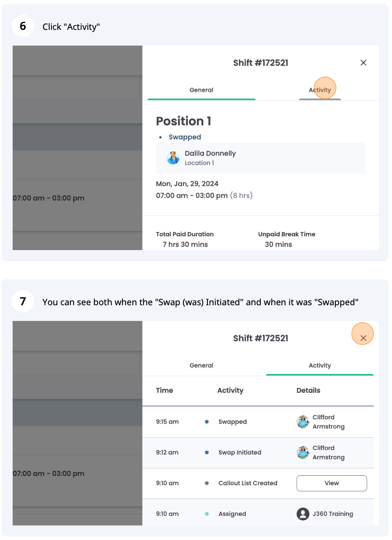The width and height of the screenshot is (392, 540).
Task: Click the blue dot beside Swap Initiated
Action: (207, 452)
